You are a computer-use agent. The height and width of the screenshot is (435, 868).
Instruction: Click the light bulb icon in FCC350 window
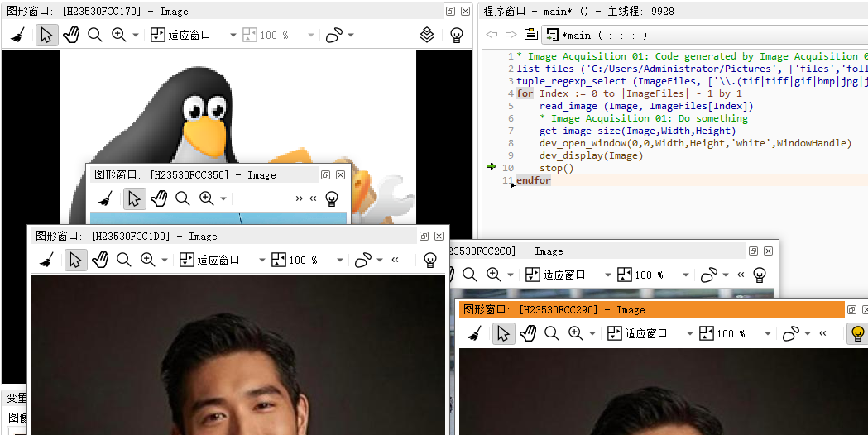pos(332,198)
